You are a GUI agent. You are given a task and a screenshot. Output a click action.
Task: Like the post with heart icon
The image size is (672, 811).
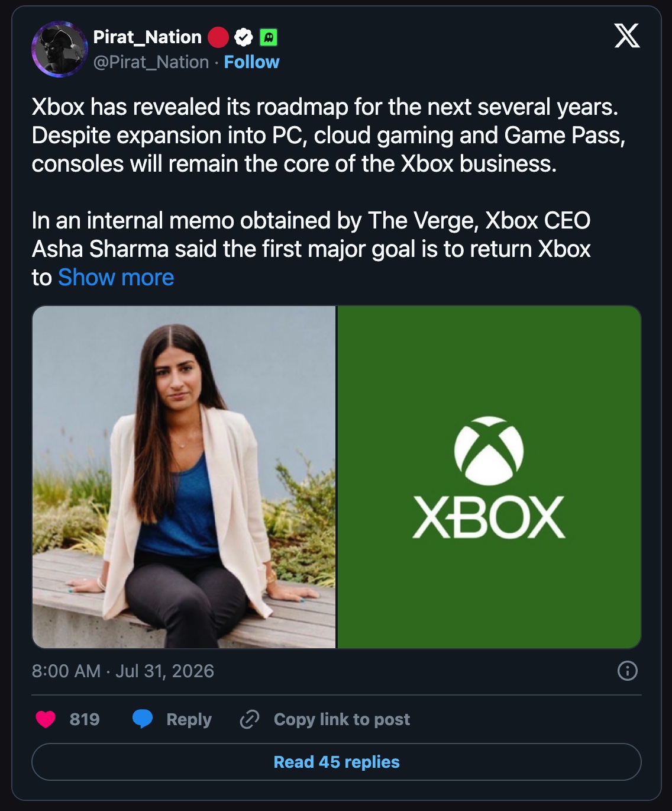pyautogui.click(x=46, y=719)
